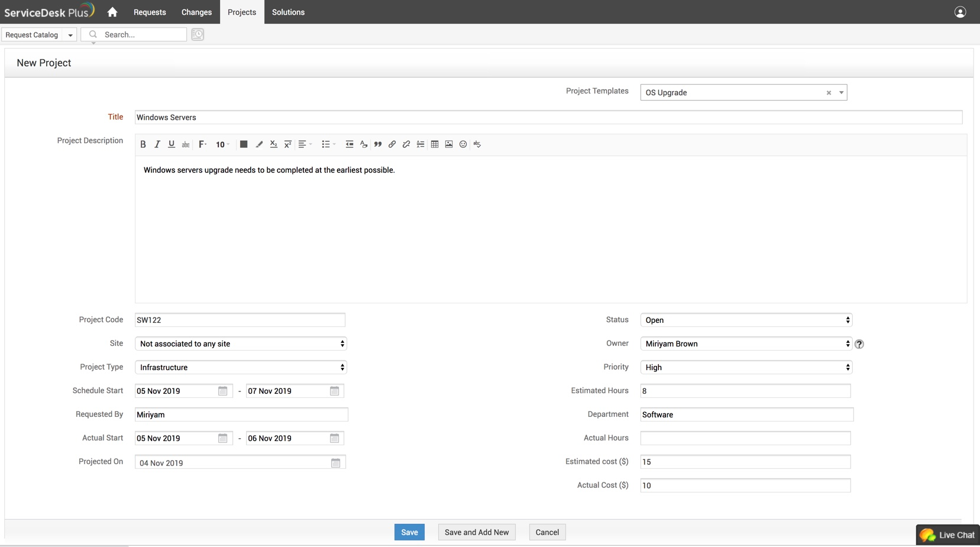Toggle bold formatting in description editor
Screen dimensions: 980x547
click(143, 144)
